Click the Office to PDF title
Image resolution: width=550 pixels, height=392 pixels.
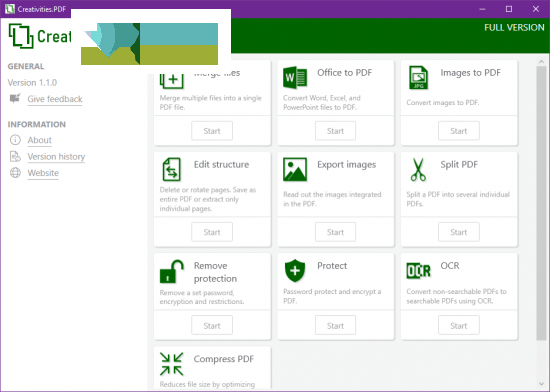coord(344,73)
